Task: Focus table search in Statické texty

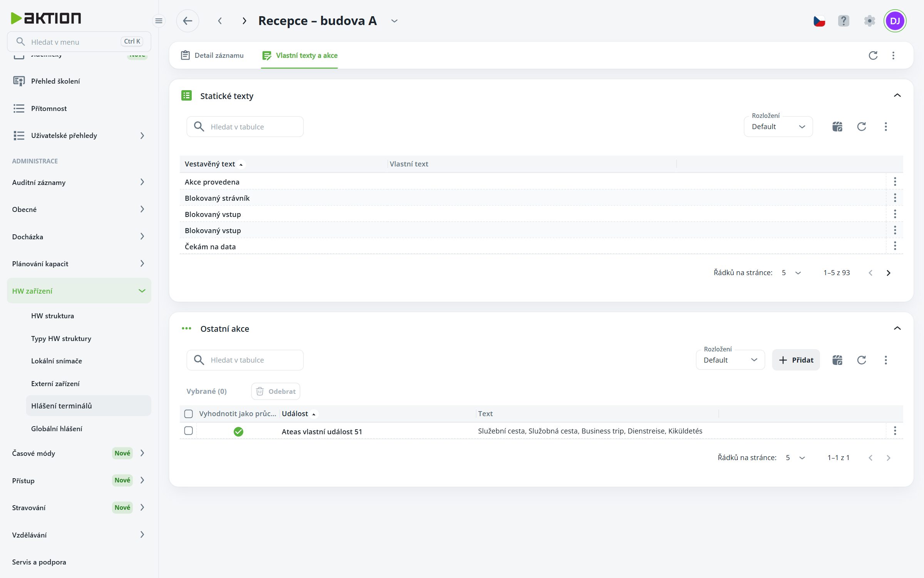Action: pos(245,127)
